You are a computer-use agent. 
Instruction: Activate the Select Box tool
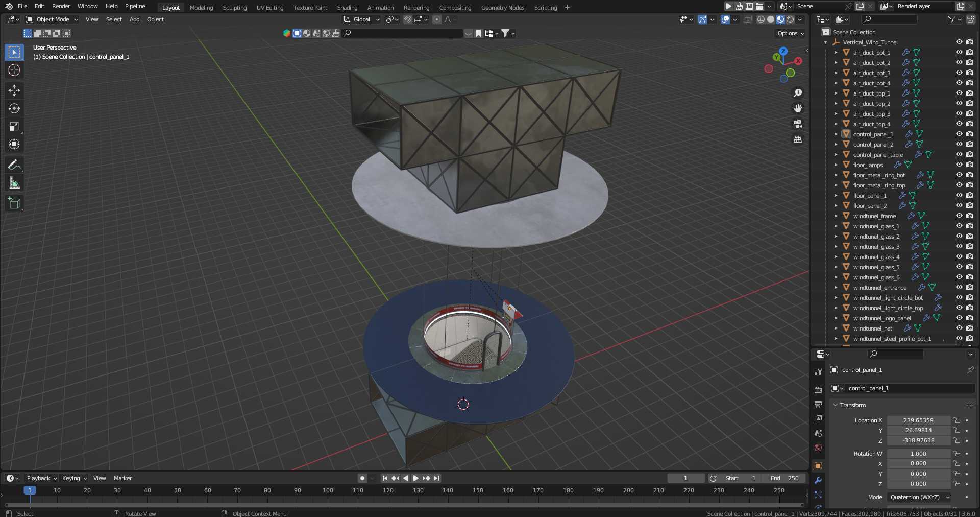coord(14,52)
